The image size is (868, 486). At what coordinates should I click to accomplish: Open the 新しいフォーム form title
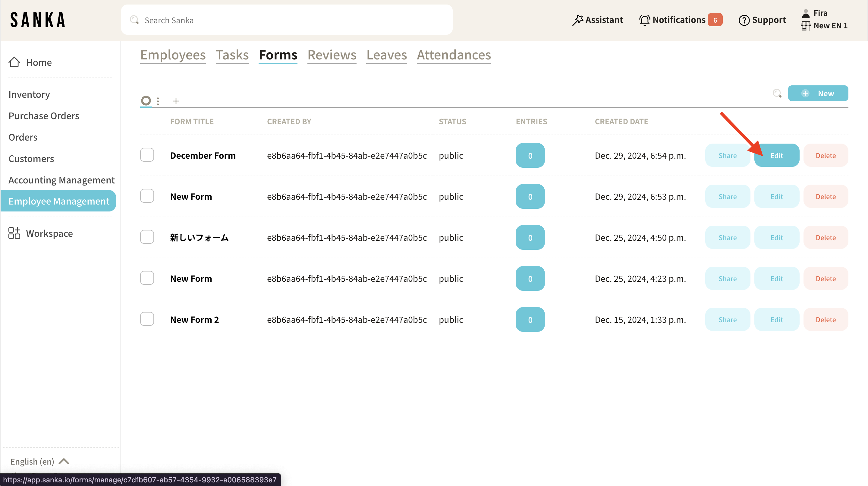200,237
